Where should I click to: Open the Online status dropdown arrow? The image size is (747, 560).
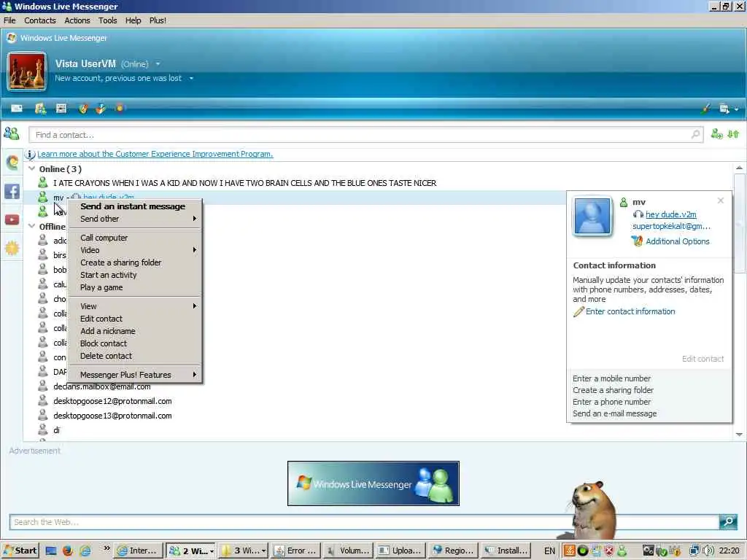coord(158,64)
